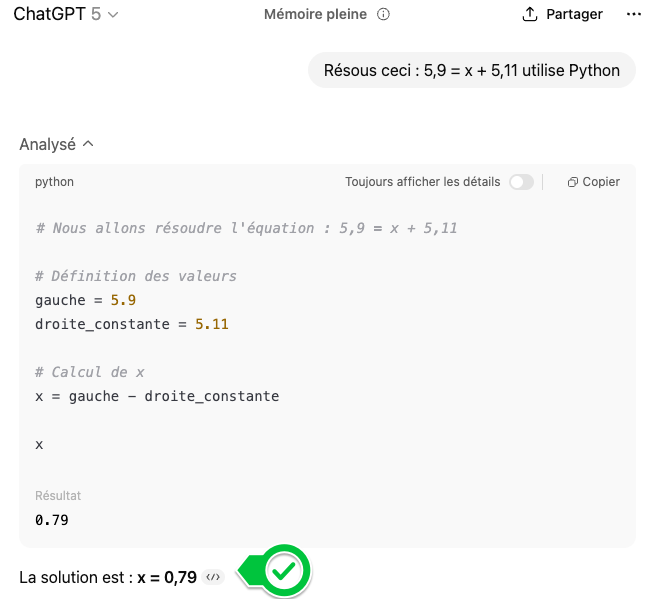Click the bold x = 0,79 answer text
The width and height of the screenshot is (659, 599).
167,577
